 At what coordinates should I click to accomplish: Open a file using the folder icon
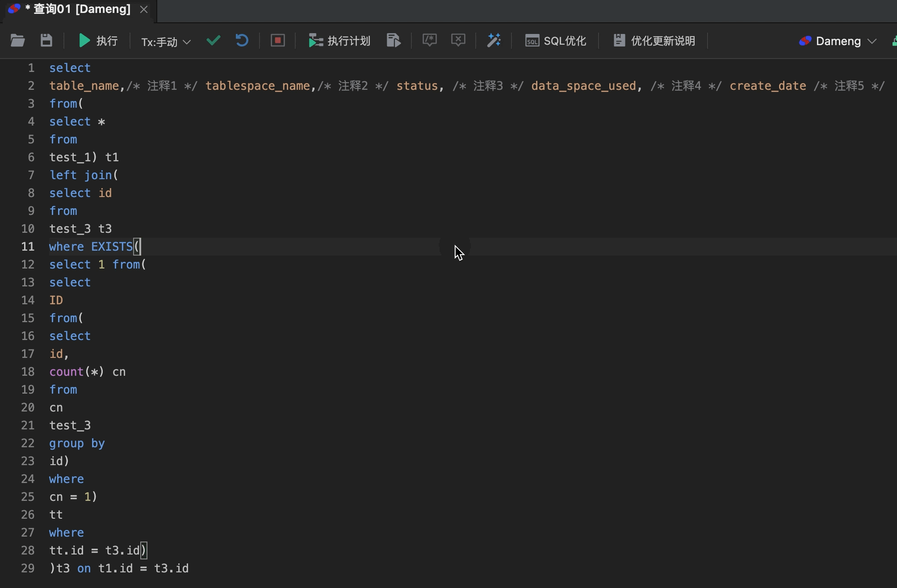pos(17,41)
